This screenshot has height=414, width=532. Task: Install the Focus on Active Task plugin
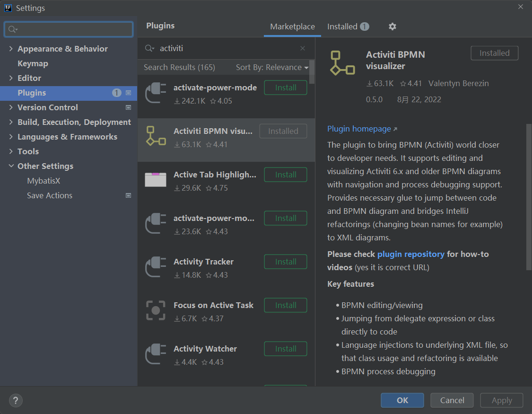click(x=286, y=305)
